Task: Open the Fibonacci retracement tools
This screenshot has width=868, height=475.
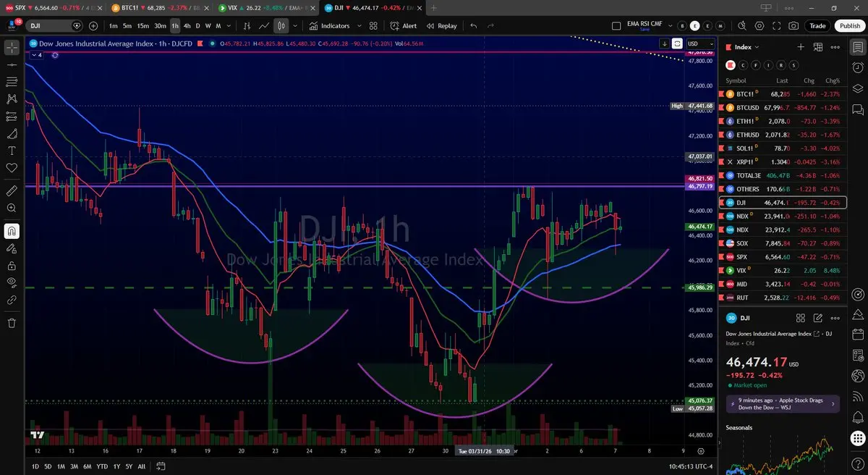Action: coord(12,82)
